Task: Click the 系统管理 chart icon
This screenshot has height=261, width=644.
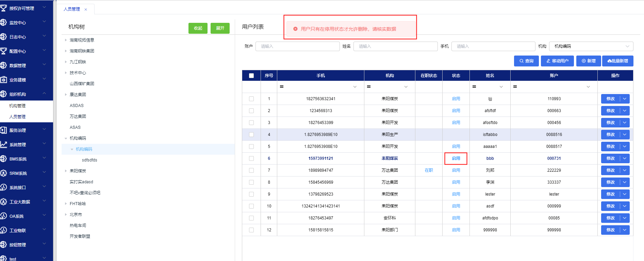Action: click(x=3, y=144)
